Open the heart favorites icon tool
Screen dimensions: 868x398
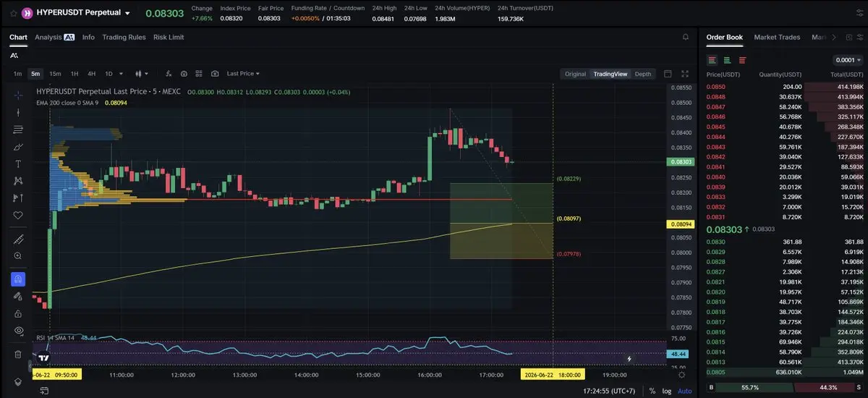coord(18,216)
